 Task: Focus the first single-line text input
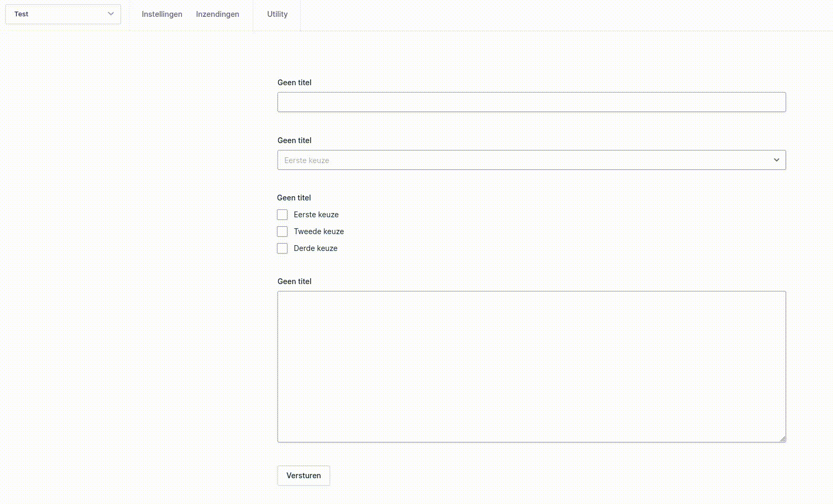[531, 102]
